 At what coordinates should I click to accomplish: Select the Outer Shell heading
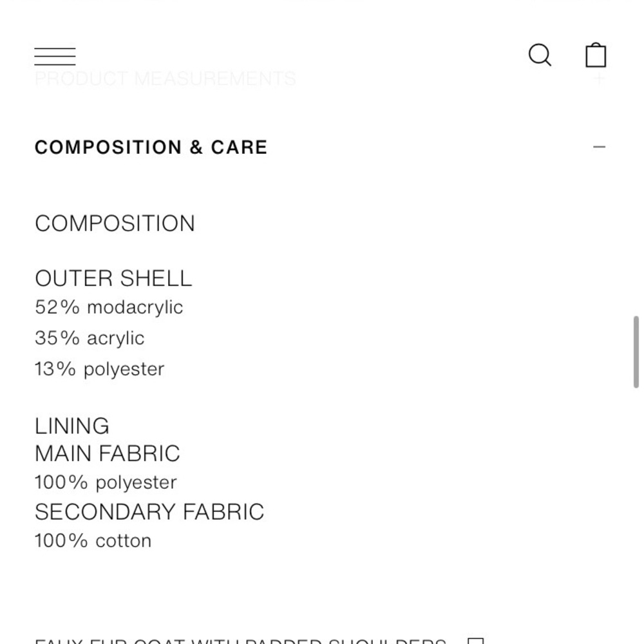click(113, 278)
